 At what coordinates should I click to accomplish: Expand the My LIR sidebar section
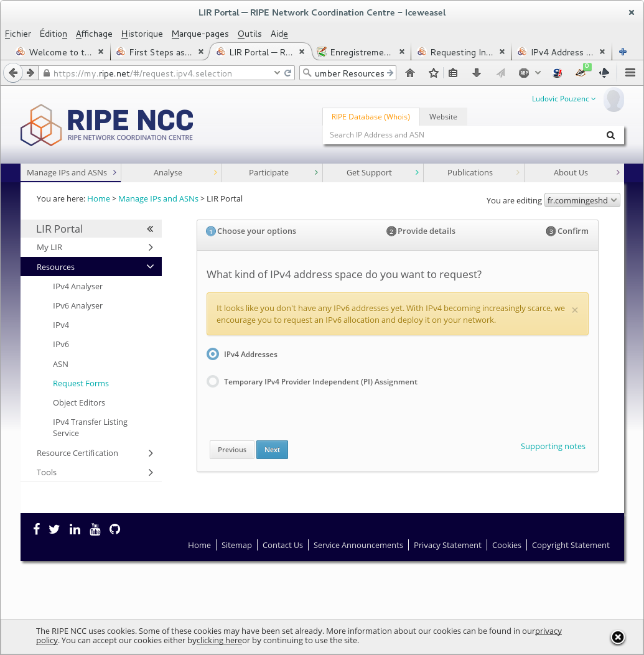click(x=91, y=248)
